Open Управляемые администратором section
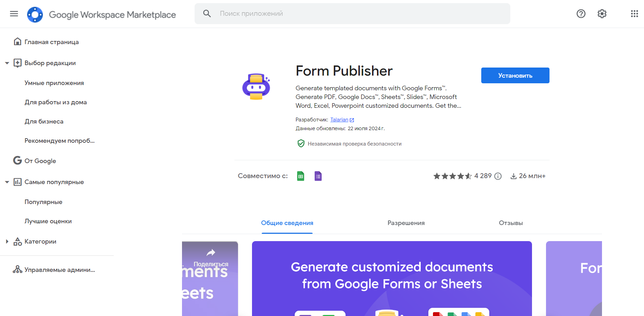 coord(60,270)
